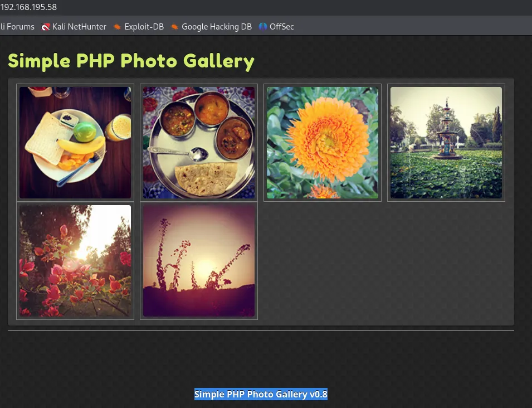Click the Google Hacking DB favicon
This screenshot has width=532, height=408.
click(174, 27)
